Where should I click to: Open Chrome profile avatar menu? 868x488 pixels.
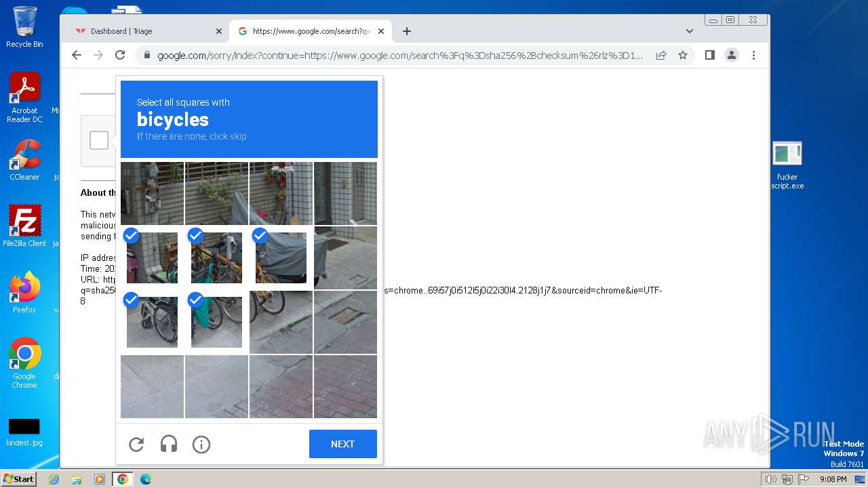(732, 55)
